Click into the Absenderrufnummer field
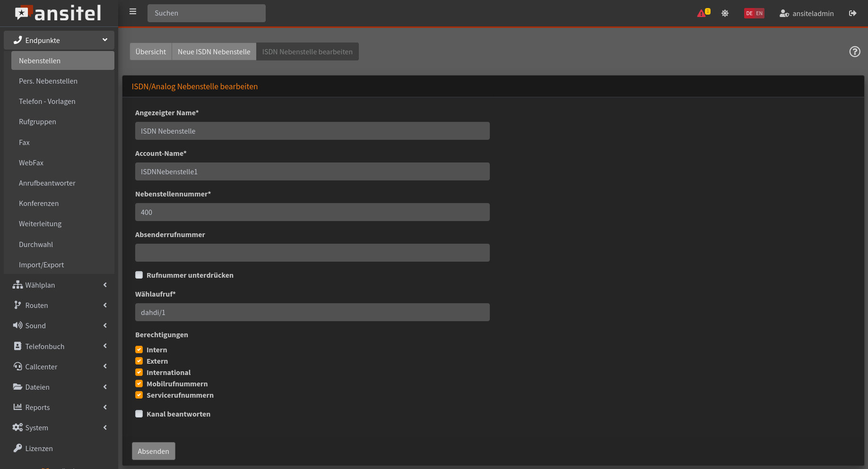The height and width of the screenshot is (469, 868). (x=312, y=253)
